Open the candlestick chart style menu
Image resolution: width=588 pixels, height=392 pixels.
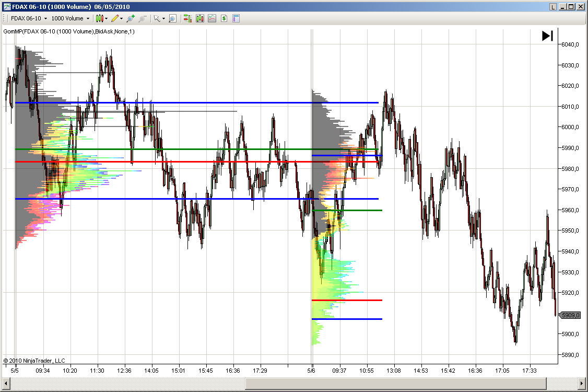coord(101,18)
